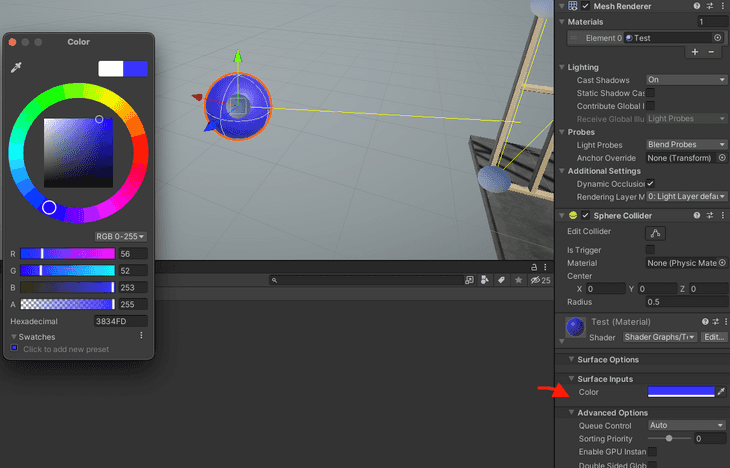Collapse the Swatches section in Color window

point(14,337)
